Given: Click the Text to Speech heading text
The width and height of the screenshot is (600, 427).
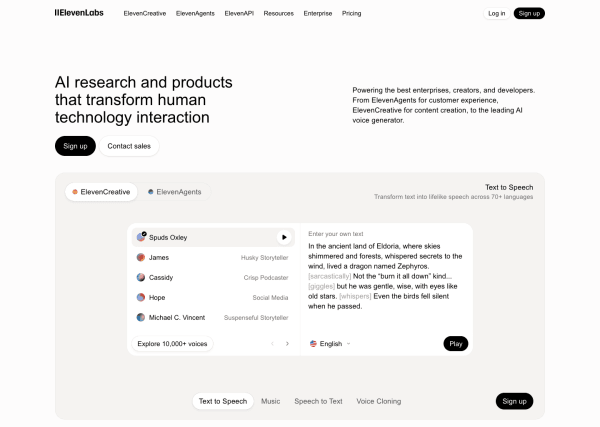Looking at the screenshot, I should 509,187.
